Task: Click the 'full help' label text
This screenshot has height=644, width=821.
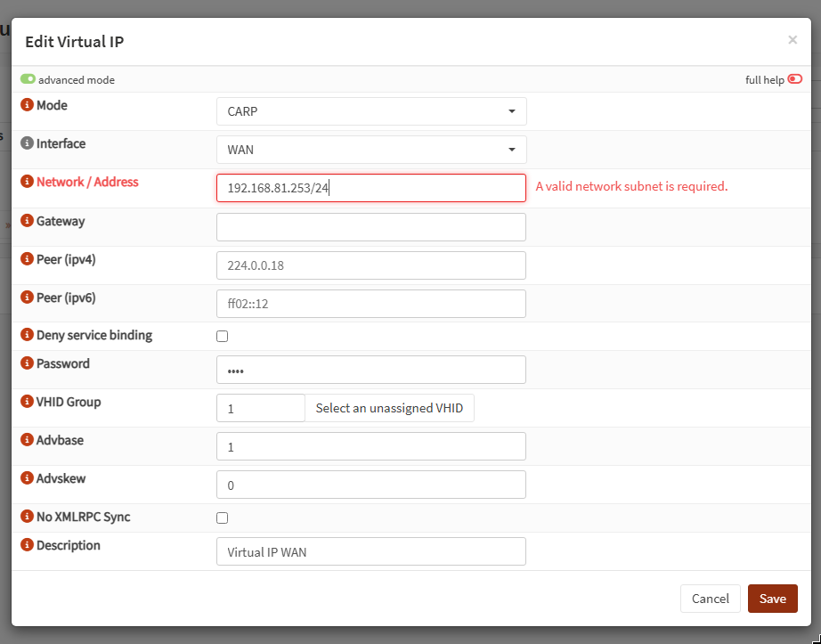Action: pos(764,80)
